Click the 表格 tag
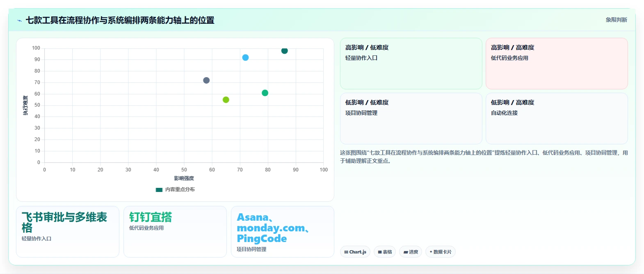The image size is (644, 274). click(385, 252)
